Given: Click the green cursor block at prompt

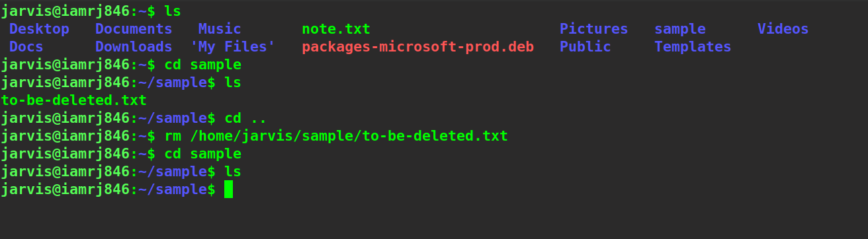Looking at the screenshot, I should tap(228, 189).
